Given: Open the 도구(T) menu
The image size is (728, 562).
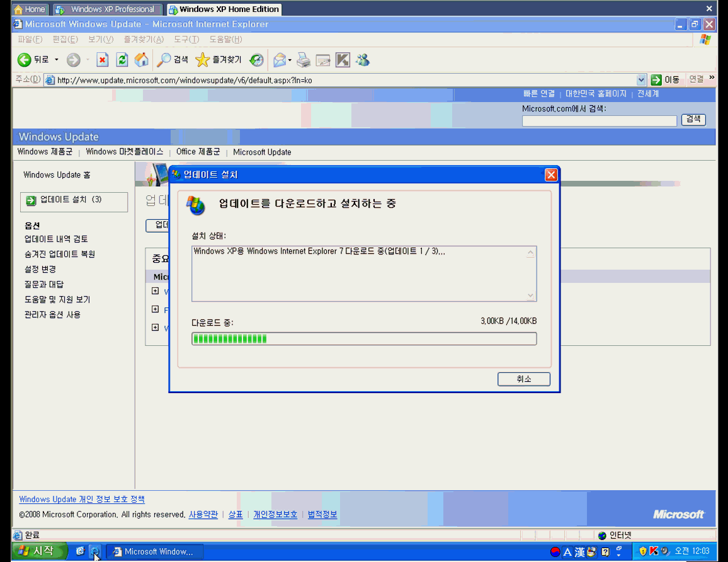Looking at the screenshot, I should point(186,40).
